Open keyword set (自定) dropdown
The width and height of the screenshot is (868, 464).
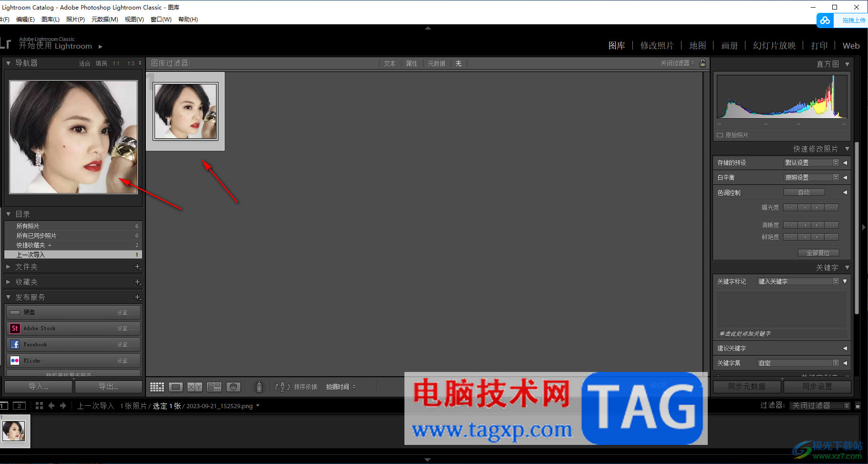(798, 363)
